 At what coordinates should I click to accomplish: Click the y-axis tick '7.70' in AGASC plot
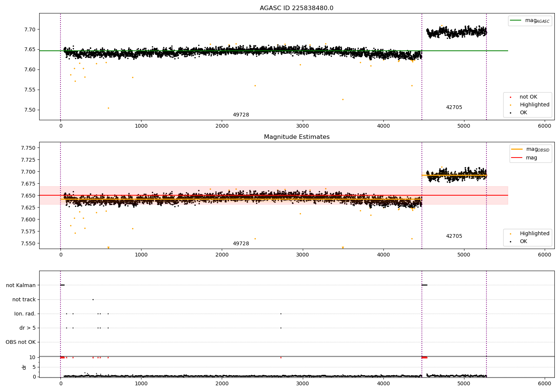pos(30,29)
